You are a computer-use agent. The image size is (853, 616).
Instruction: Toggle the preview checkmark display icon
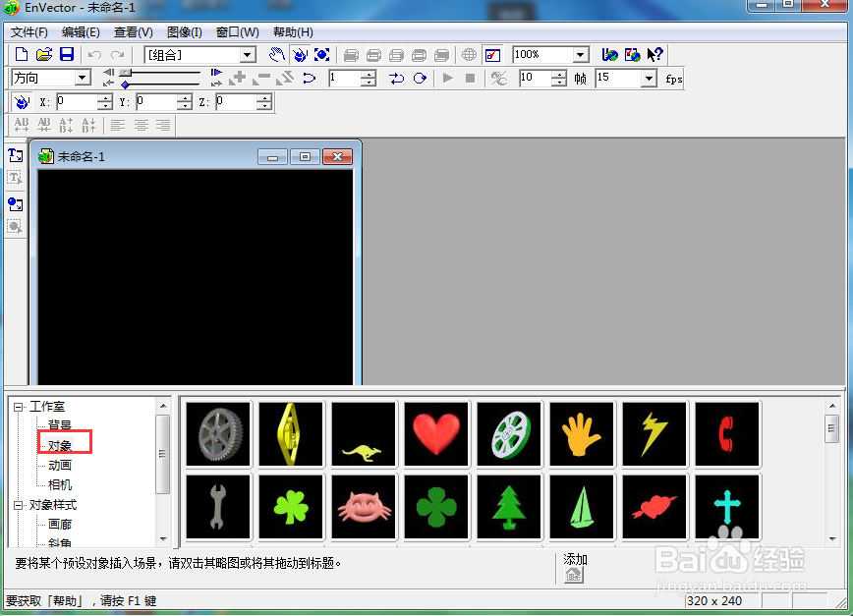pyautogui.click(x=492, y=55)
